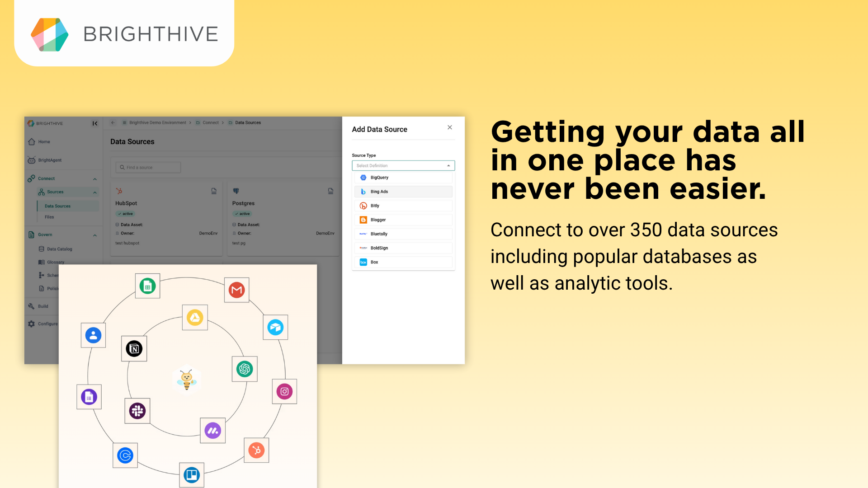Viewport: 868px width, 488px height.
Task: Focus the Find a source search field
Action: (x=148, y=168)
